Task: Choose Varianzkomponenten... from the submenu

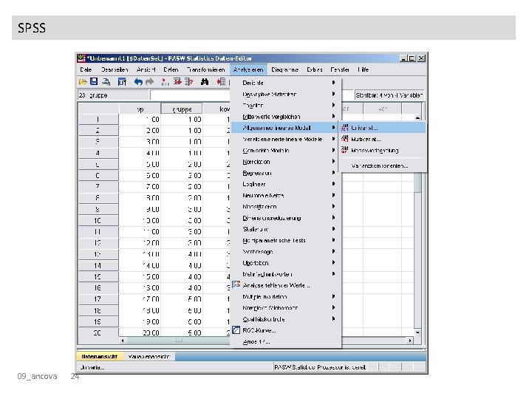Action: tap(383, 166)
